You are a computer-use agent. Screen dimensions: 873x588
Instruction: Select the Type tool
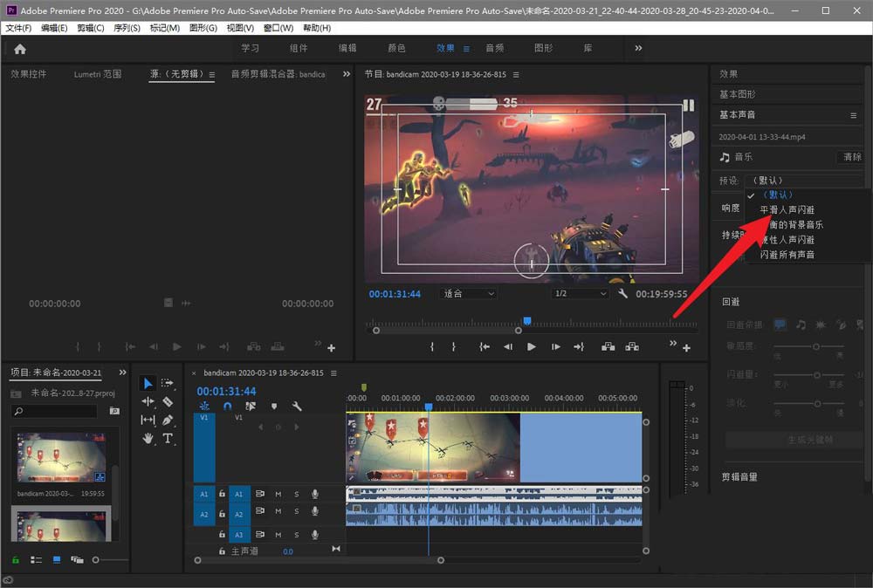click(x=168, y=438)
